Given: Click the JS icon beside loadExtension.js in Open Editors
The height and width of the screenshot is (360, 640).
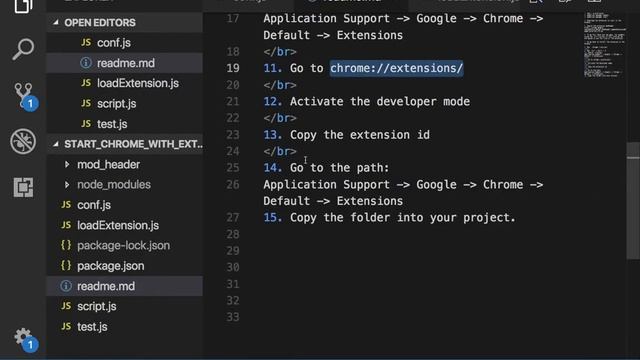Looking at the screenshot, I should [x=86, y=83].
